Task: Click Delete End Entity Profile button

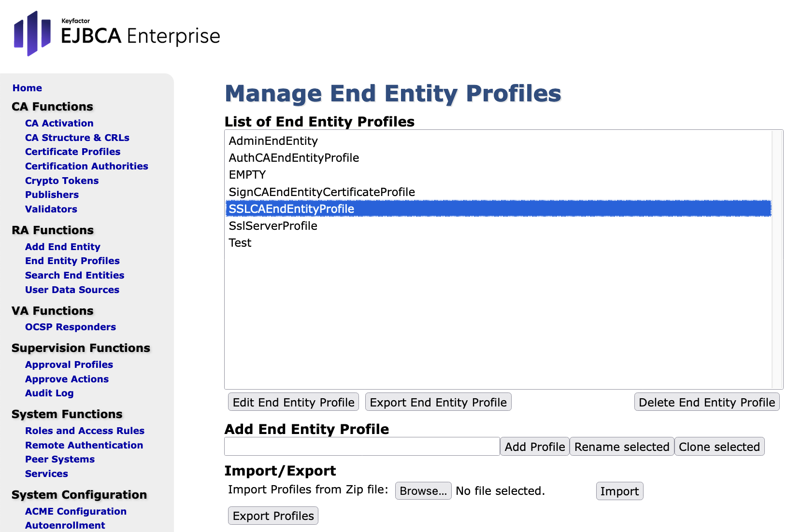Action: point(706,402)
